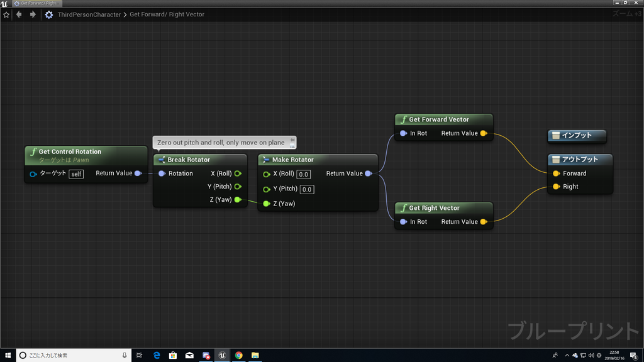Viewport: 644px width, 362px height.
Task: Click Get Forward Vector Return Value pin
Action: pos(484,133)
